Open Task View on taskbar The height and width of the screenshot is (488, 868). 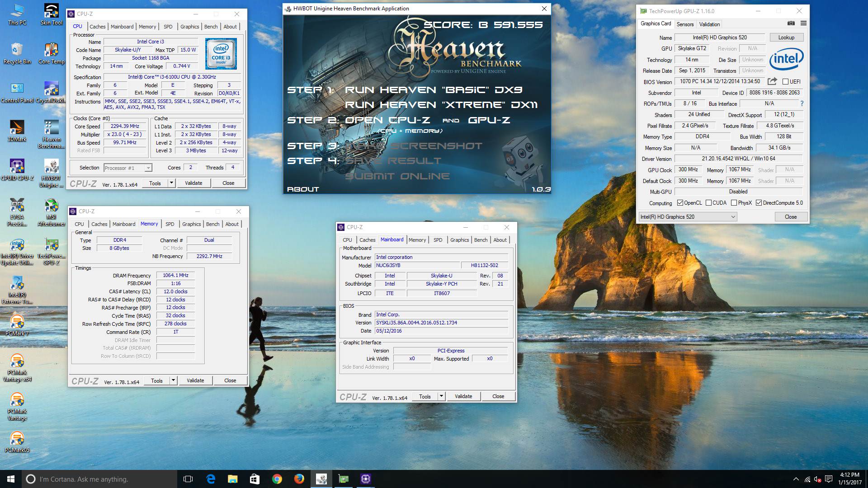[188, 479]
